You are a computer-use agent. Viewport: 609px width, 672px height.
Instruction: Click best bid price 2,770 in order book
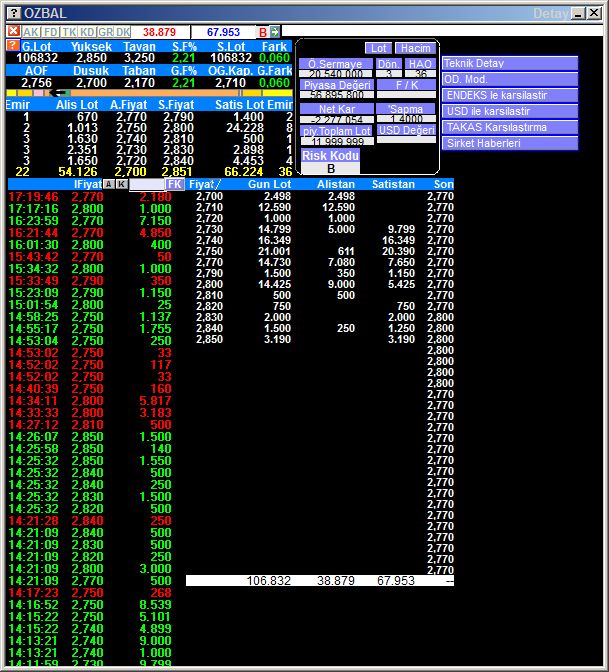click(x=131, y=117)
